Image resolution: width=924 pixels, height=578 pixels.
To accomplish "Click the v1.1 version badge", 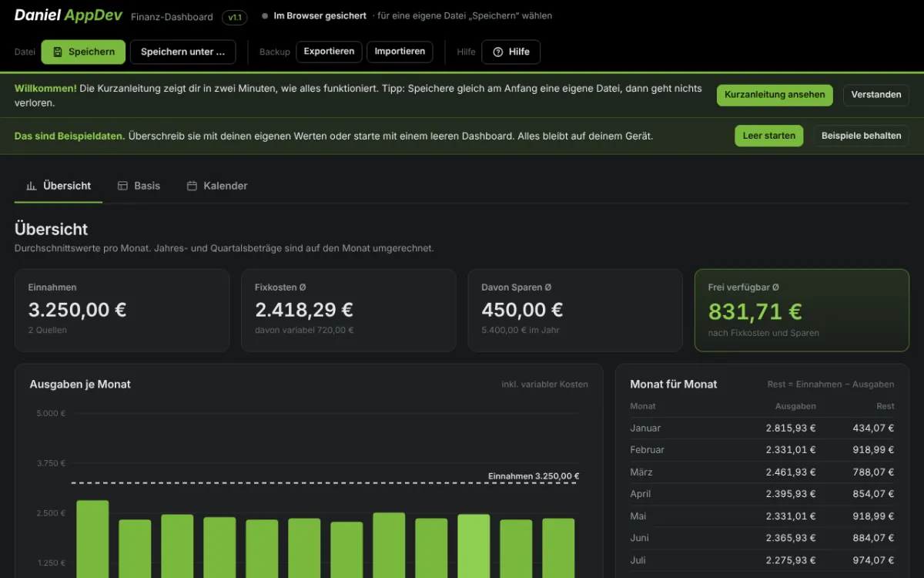I will click(x=234, y=17).
